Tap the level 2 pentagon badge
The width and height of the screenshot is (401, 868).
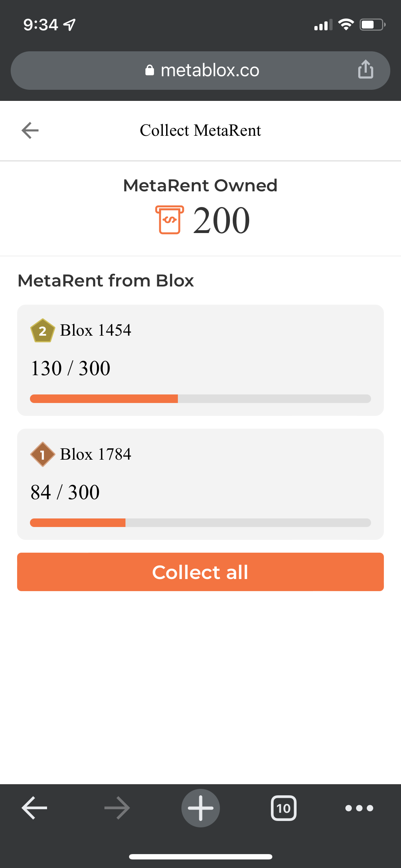tap(42, 331)
